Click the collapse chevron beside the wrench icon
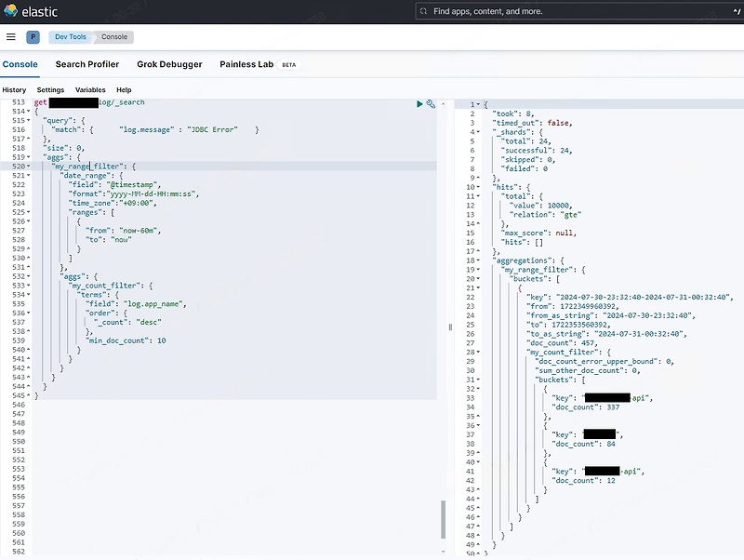 pyautogui.click(x=443, y=104)
